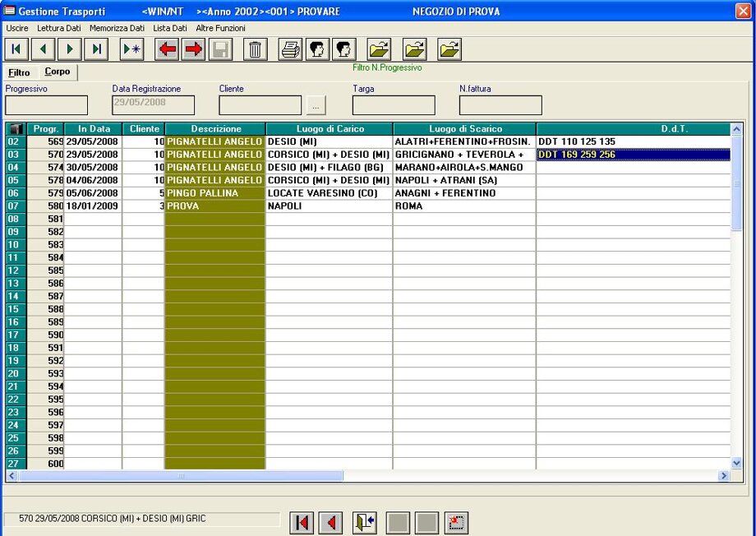
Task: Add new record with arrow-asterisk icon
Action: [131, 49]
